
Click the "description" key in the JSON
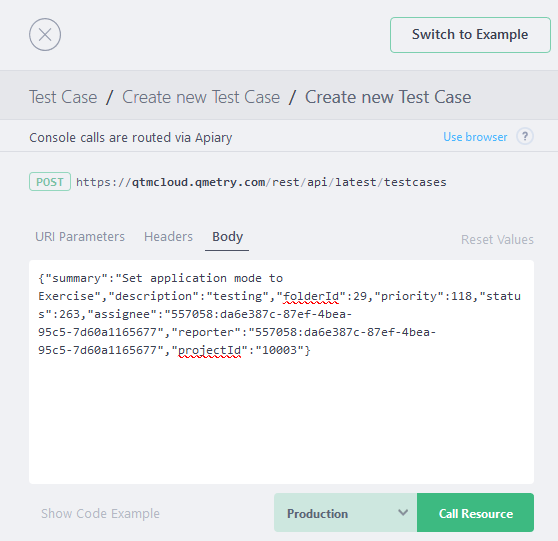point(153,296)
